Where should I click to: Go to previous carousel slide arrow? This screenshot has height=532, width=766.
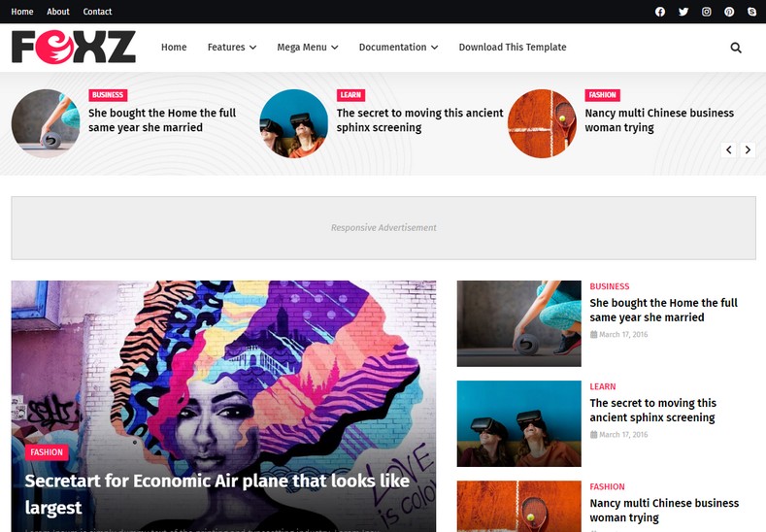[728, 150]
